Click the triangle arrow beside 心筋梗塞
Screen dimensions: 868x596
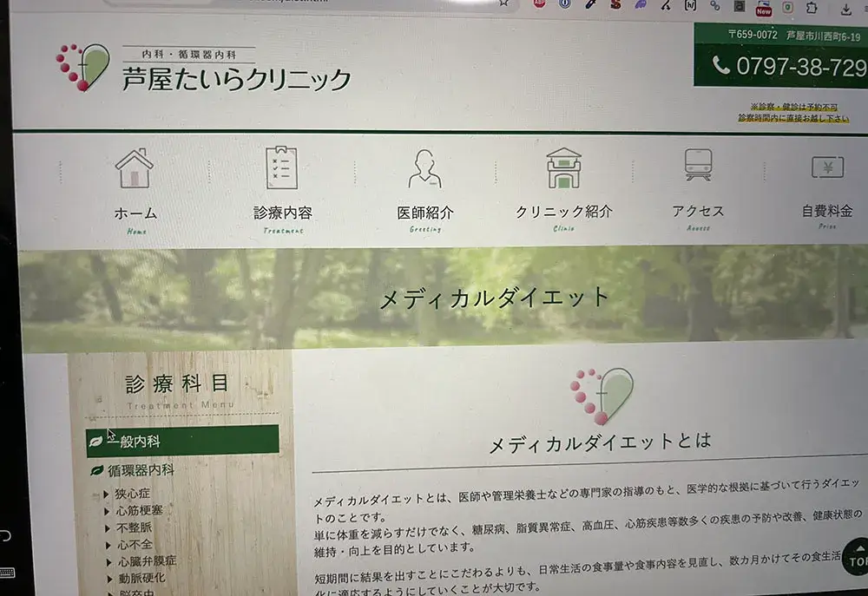click(x=107, y=511)
